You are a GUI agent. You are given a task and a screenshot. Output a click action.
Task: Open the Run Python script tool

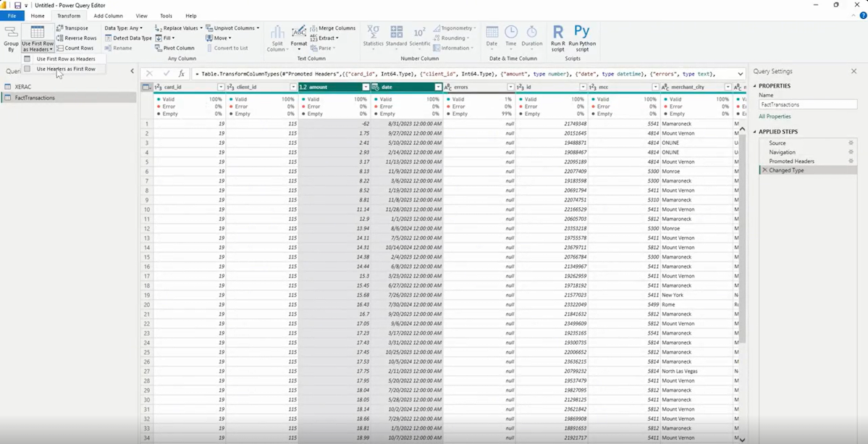click(x=582, y=38)
